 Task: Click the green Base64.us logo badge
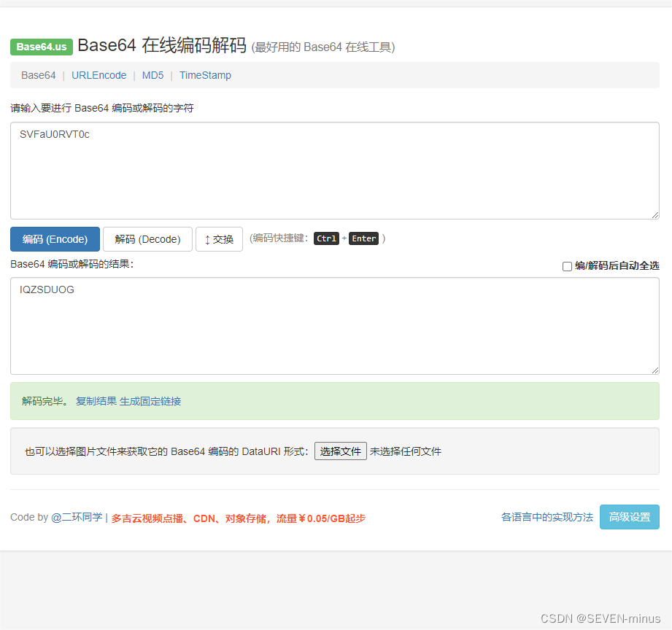click(x=41, y=47)
